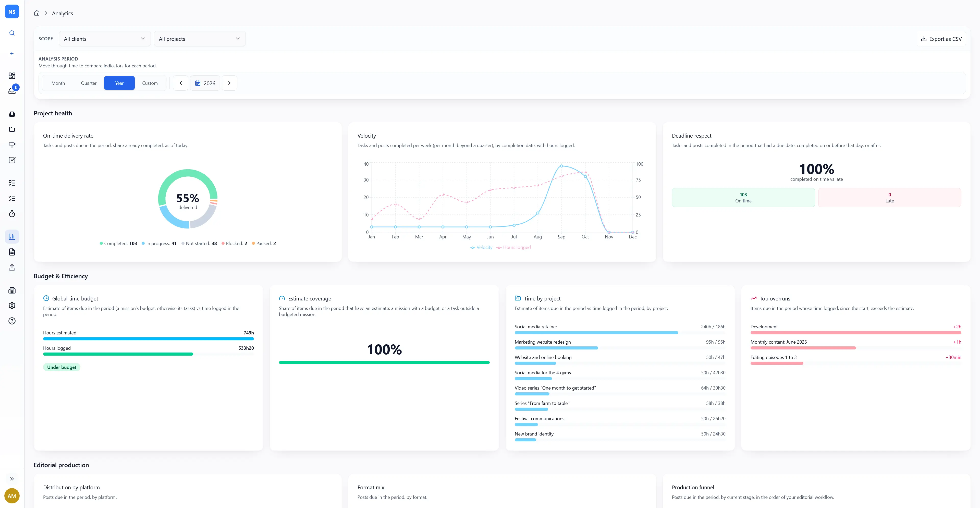Click Monthly content: June 2026 overrun

pos(856,344)
